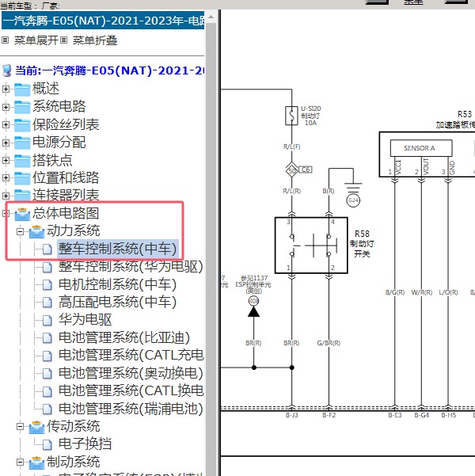Viewport: 475px width, 476px height.
Task: Click the SENSOR A block in diagram
Action: (x=421, y=148)
